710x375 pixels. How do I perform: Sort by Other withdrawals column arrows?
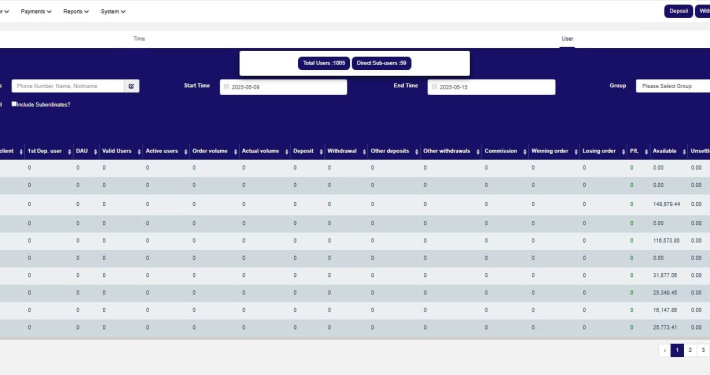[x=478, y=152]
